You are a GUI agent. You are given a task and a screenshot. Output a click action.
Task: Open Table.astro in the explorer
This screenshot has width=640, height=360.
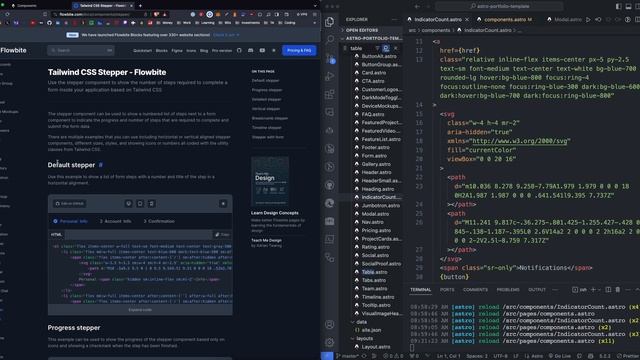[374, 272]
